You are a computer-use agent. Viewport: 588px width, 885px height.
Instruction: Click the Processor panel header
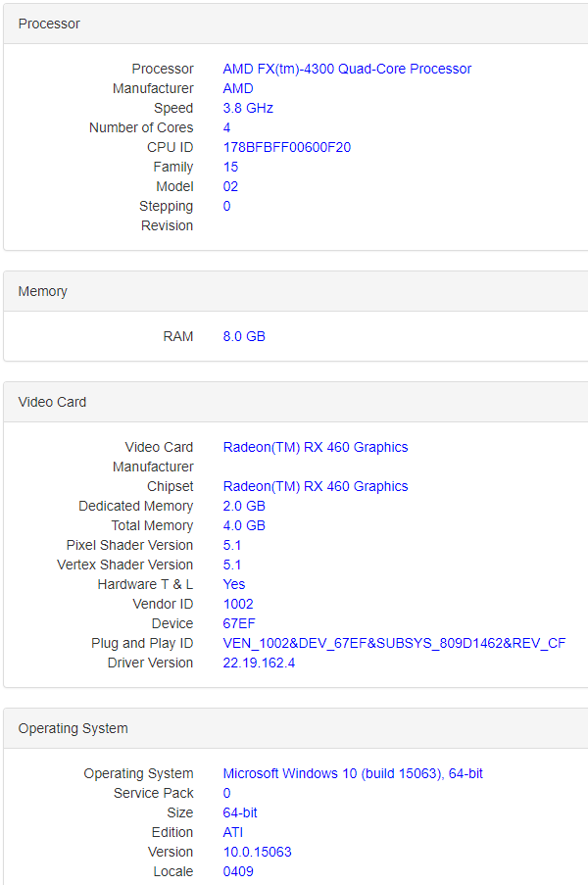coord(296,24)
